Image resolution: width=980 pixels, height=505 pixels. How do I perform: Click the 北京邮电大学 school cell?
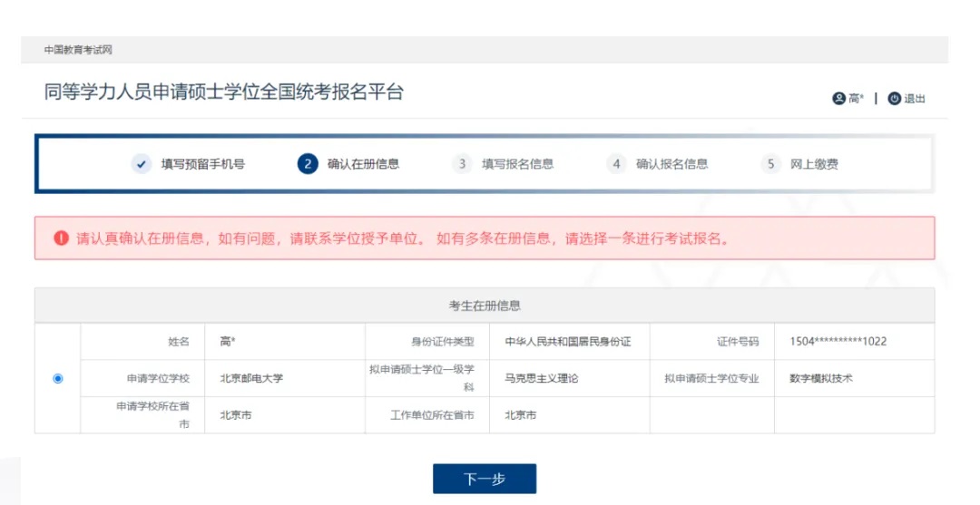[x=251, y=378]
